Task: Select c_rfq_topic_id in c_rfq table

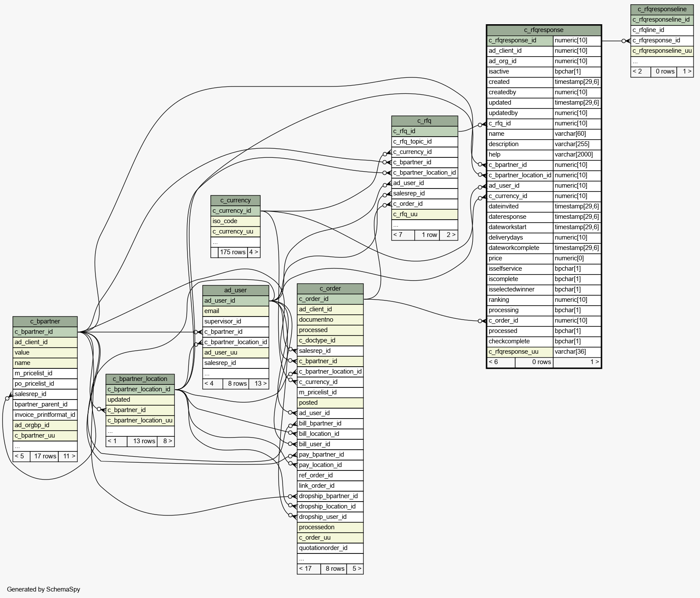Action: coord(424,142)
